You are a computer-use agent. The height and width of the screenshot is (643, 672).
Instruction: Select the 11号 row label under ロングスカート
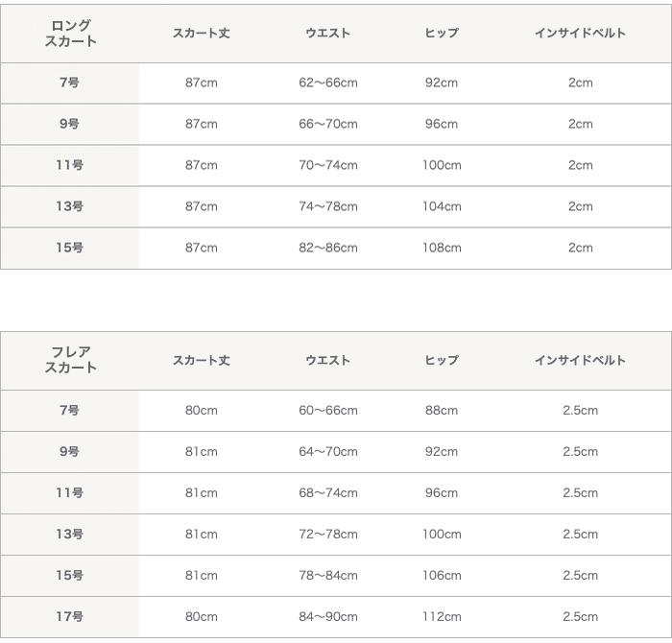coord(69,165)
